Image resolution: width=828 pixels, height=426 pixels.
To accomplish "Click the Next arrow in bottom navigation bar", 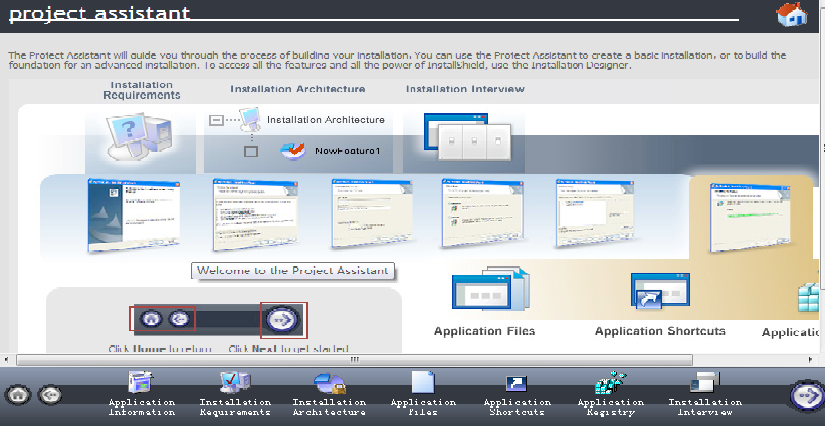I will [x=808, y=395].
